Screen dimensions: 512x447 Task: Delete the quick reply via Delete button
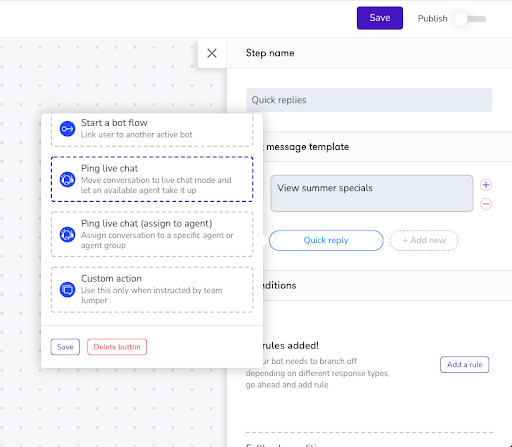click(117, 347)
